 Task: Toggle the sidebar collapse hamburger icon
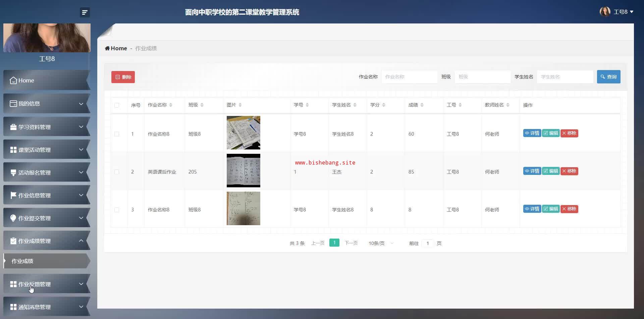[85, 12]
